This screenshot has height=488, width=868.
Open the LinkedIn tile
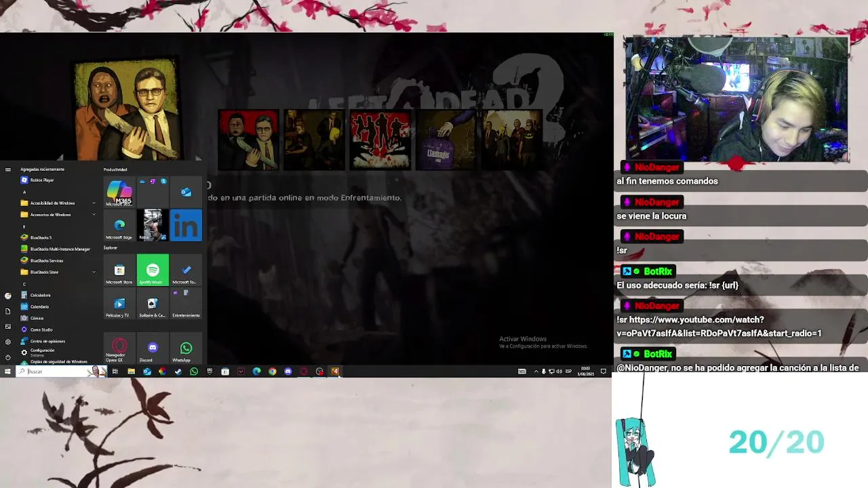[x=186, y=225]
